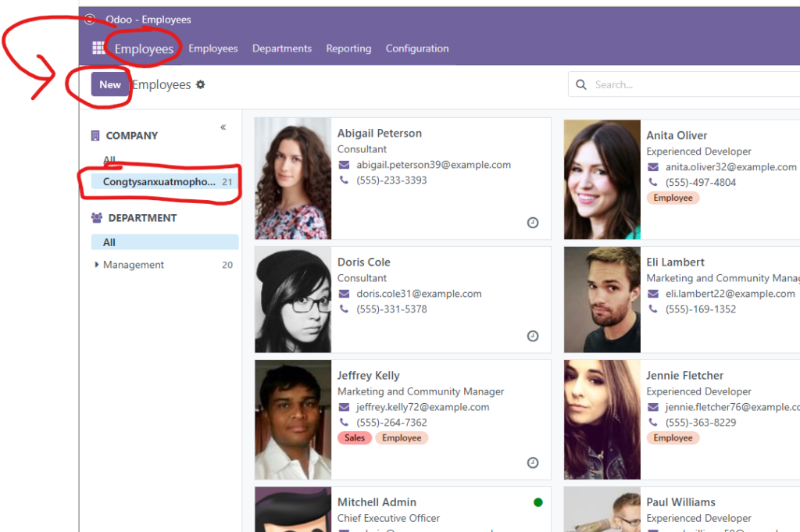Open the Reporting menu
800x532 pixels.
[348, 48]
